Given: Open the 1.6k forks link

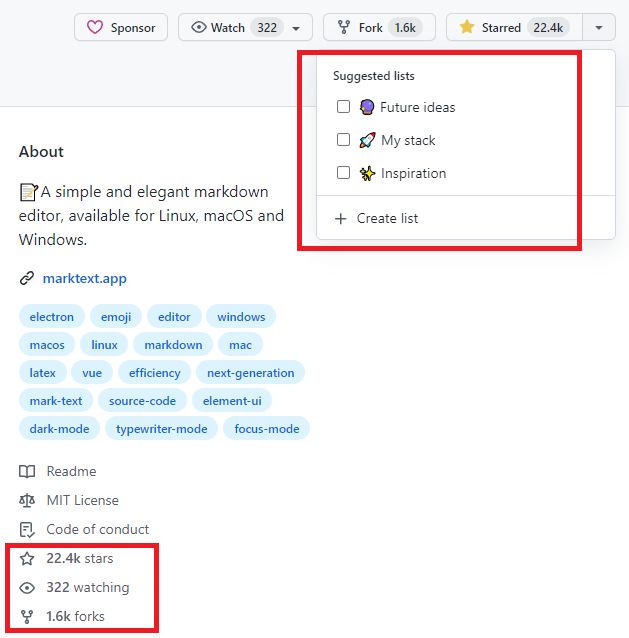Looking at the screenshot, I should click(75, 616).
